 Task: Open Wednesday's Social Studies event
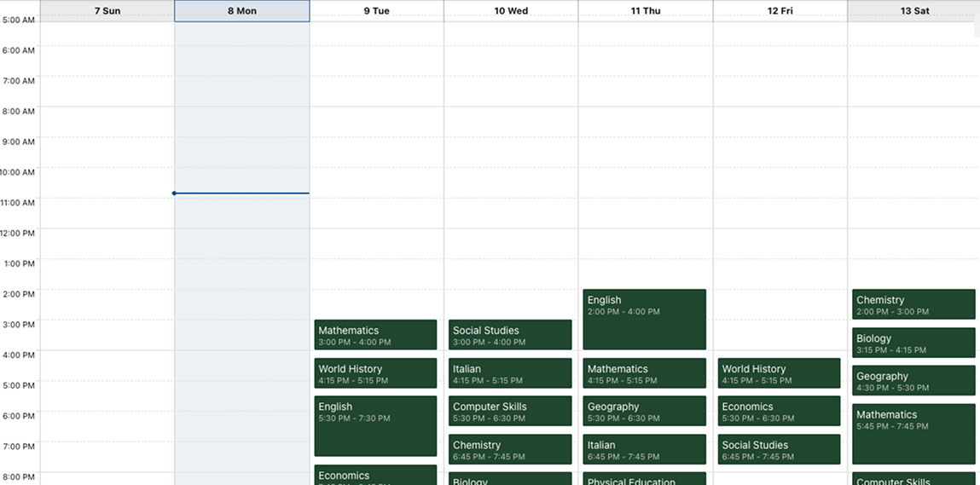[510, 335]
